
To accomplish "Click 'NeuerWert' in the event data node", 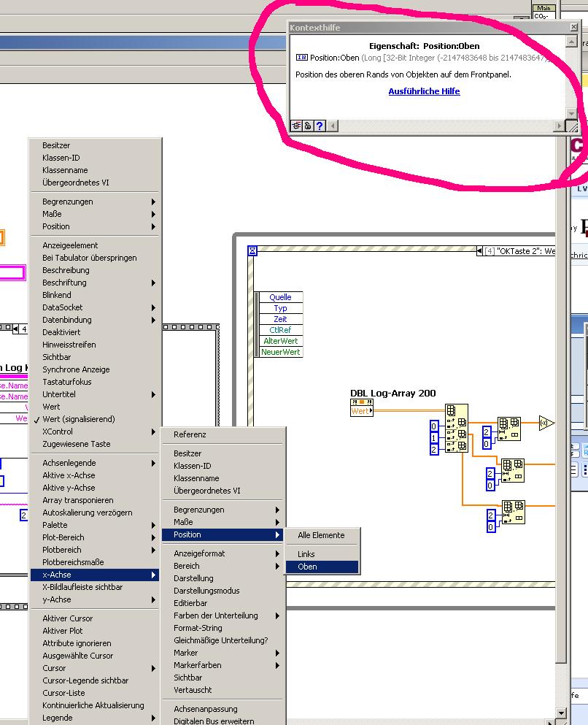I will pos(281,352).
